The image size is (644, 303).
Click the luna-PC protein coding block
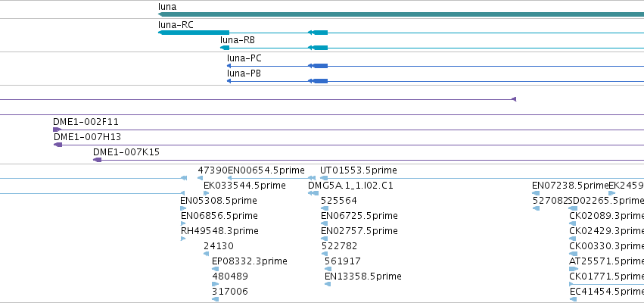pyautogui.click(x=320, y=66)
